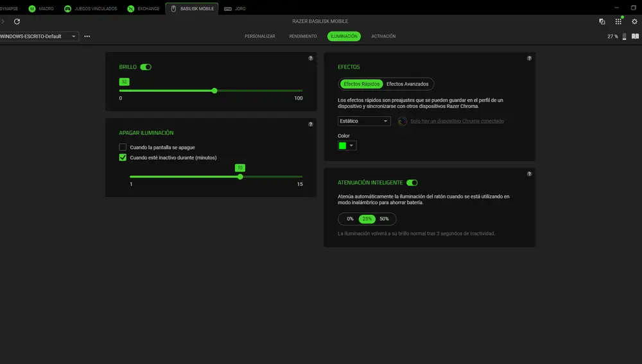Restore down the Synapse window

point(634,7)
